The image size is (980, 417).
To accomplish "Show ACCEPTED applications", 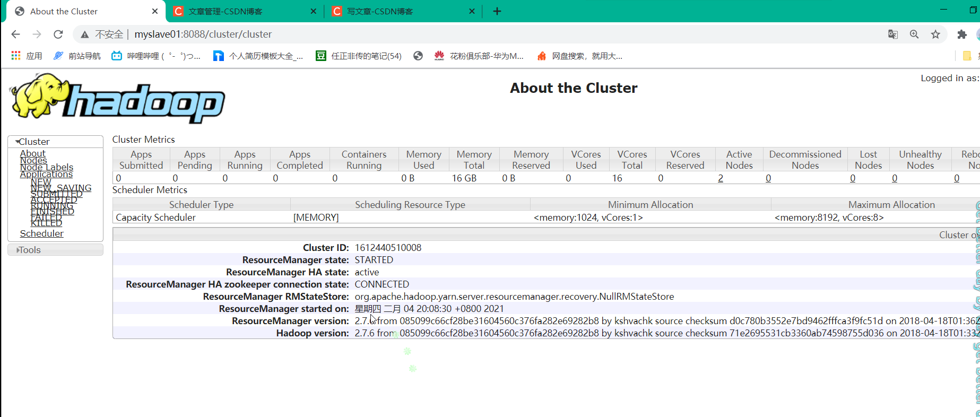I will pos(54,199).
